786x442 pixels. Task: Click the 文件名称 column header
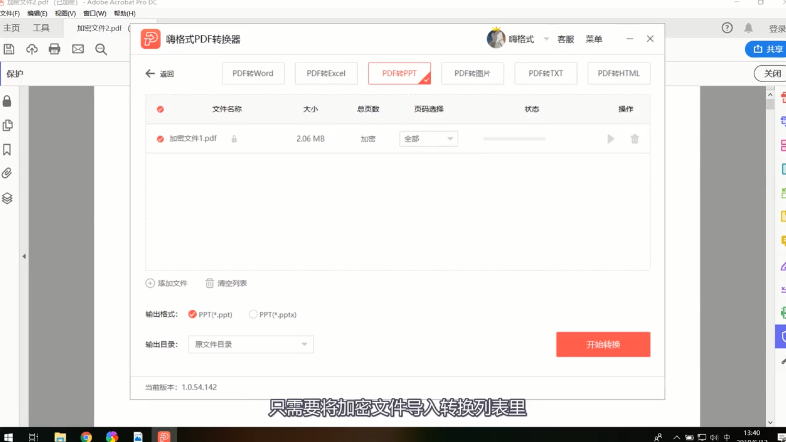point(227,109)
